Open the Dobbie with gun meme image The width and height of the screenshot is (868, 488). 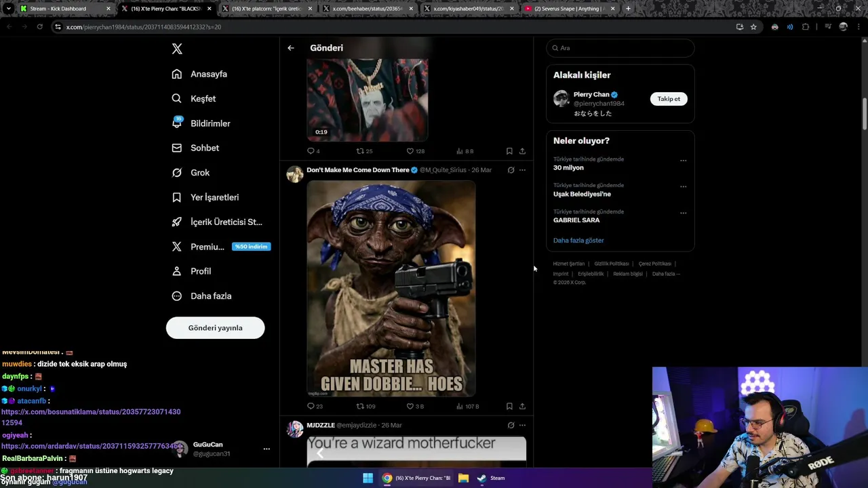[x=391, y=289]
